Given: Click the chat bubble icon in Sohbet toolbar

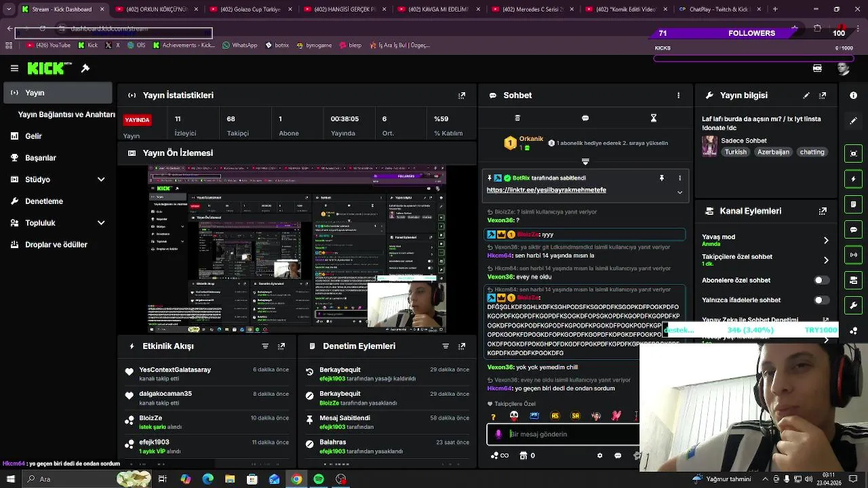Looking at the screenshot, I should (x=585, y=118).
